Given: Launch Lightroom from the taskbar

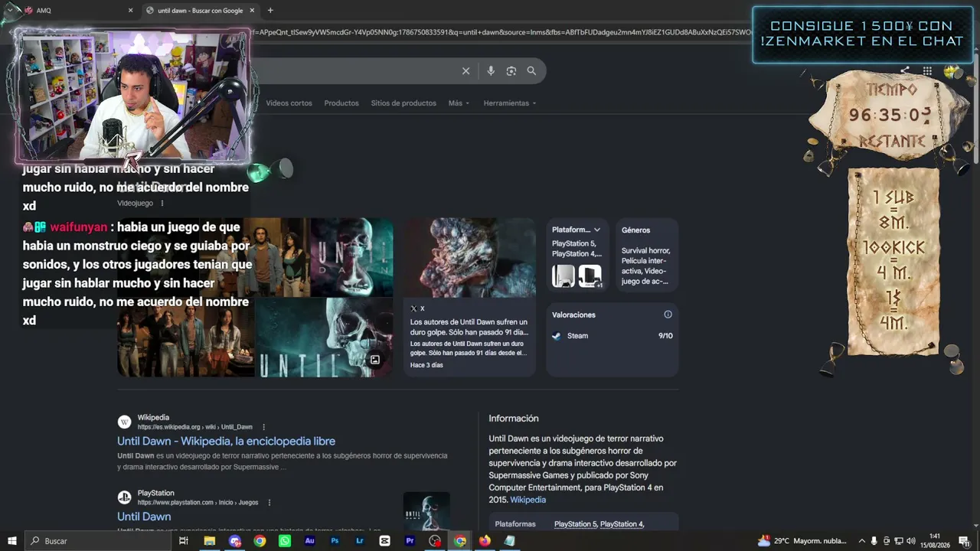Looking at the screenshot, I should click(360, 541).
